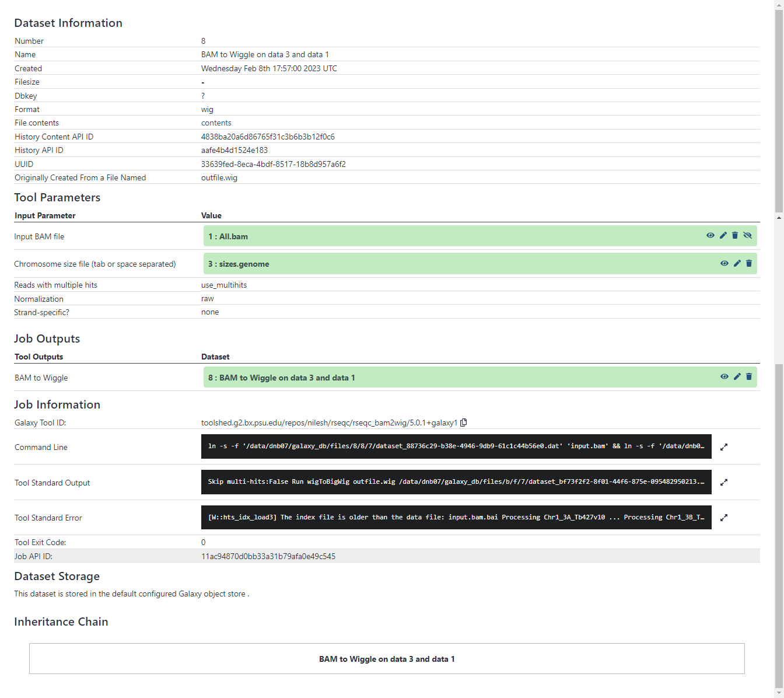Click the scrollbar down arrow

click(779, 694)
